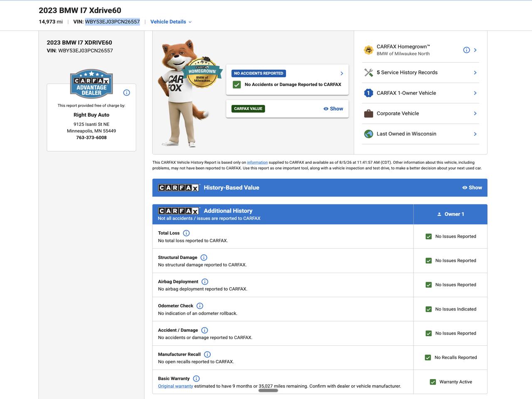Click the BMW of Milwaukee North text
Viewport: 532px width, 399px height.
pos(403,54)
